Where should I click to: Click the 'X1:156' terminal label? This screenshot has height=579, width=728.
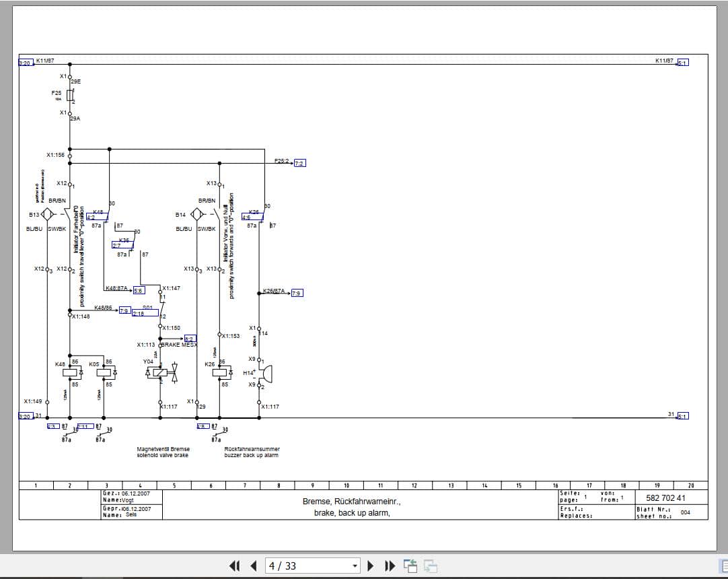[x=55, y=155]
